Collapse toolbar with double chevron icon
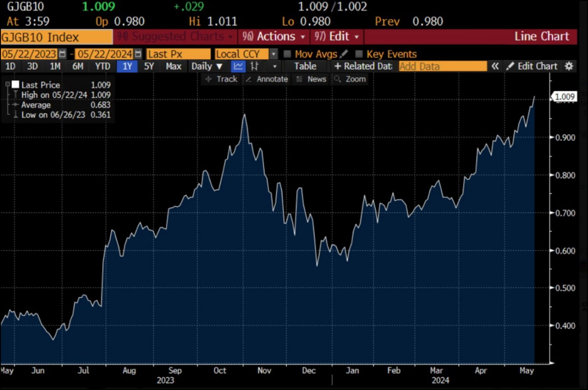 click(x=495, y=66)
